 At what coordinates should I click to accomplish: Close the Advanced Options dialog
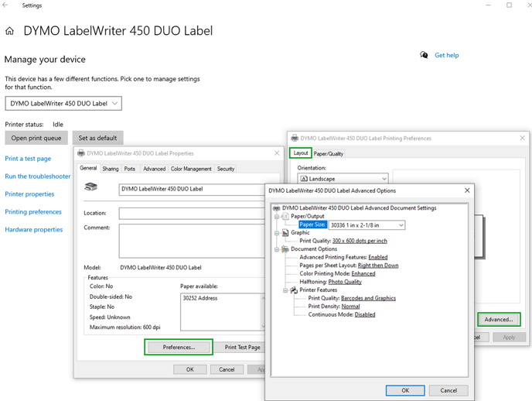[x=467, y=190]
